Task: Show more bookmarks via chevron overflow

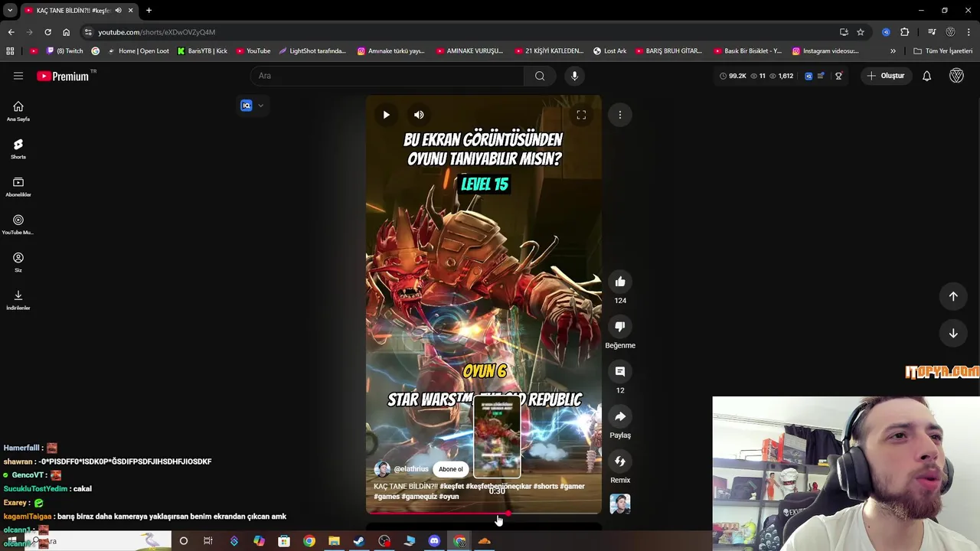Action: pyautogui.click(x=893, y=51)
